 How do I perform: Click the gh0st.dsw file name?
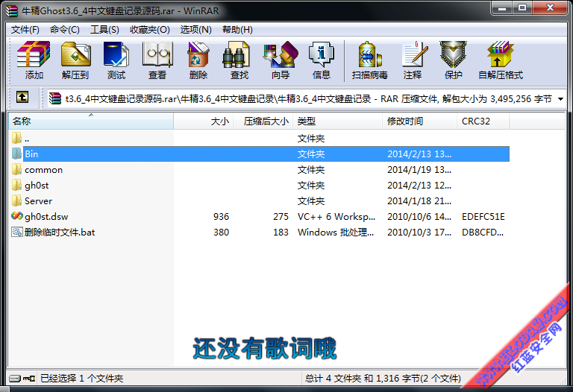click(46, 217)
